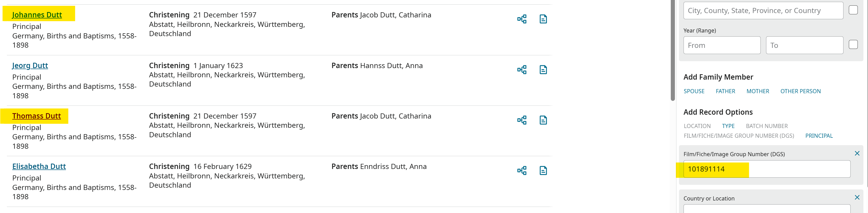Tick the exact checkbox next to Year range
Viewport: 868px width, 213px height.
(x=853, y=45)
